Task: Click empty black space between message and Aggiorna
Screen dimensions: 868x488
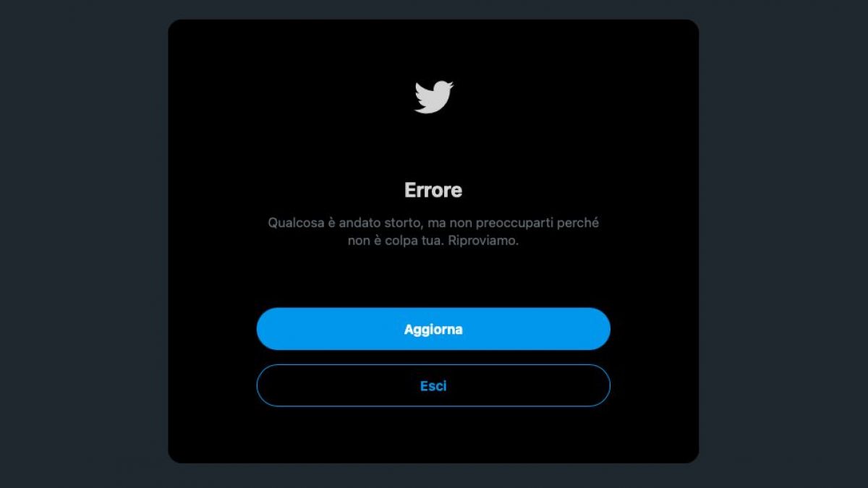Action: tap(433, 278)
